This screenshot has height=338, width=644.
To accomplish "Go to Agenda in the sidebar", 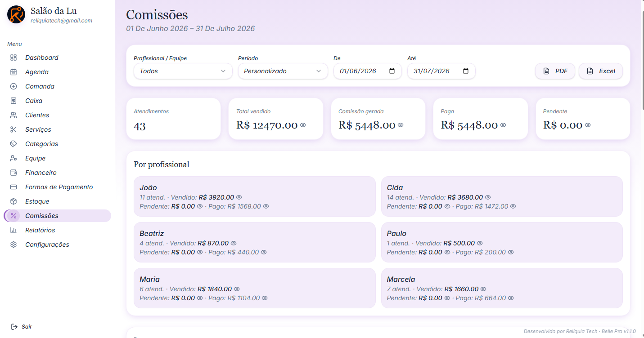I will (x=57, y=72).
